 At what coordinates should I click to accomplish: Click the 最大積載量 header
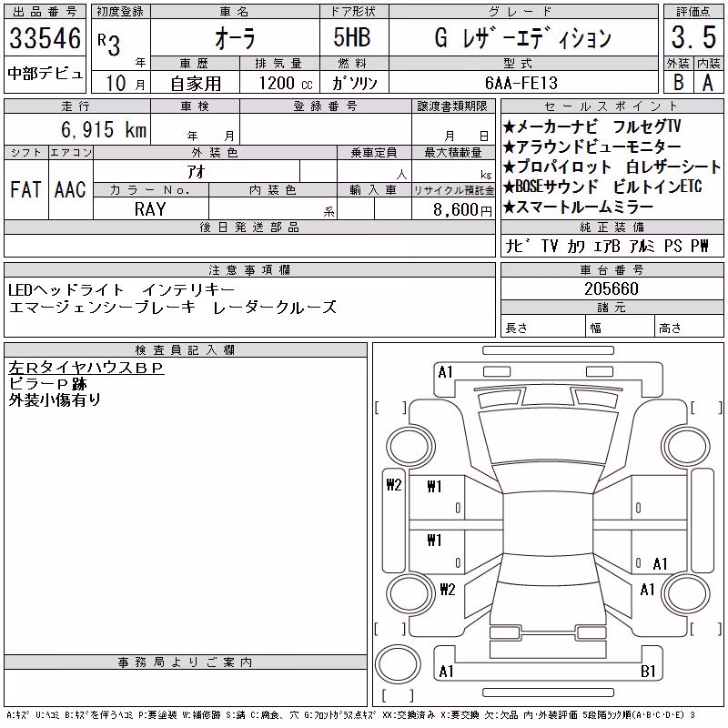(452, 152)
